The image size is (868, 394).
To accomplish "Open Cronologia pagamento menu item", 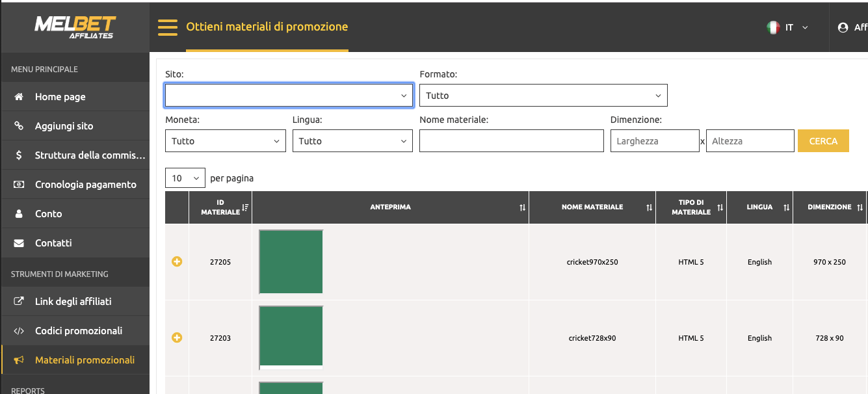I will 75,185.
